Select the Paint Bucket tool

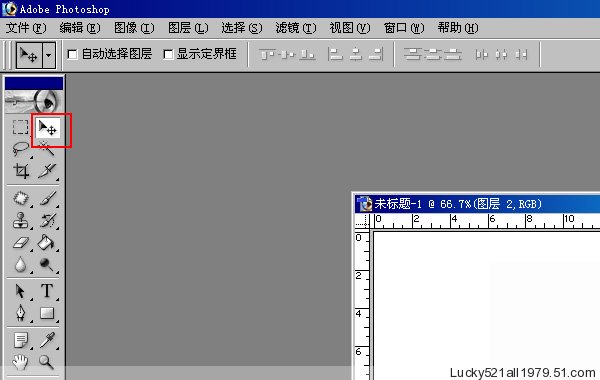[47, 242]
